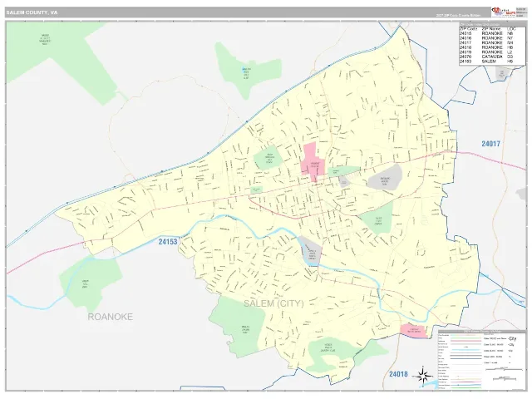This screenshot has width=532, height=399.
Task: Click the '2021 ZIP Code' edition subtitle
Action: [458, 16]
